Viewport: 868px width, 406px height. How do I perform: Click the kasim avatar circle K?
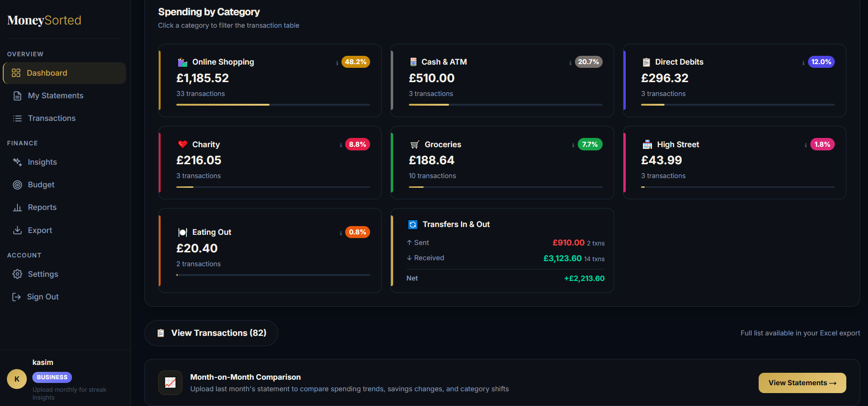pos(17,379)
